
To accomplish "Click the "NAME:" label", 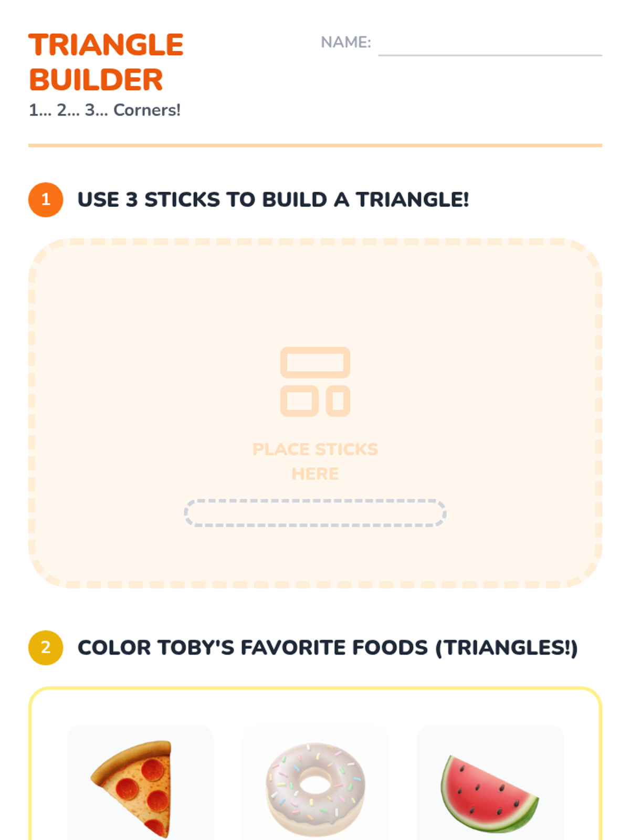I will tap(345, 42).
